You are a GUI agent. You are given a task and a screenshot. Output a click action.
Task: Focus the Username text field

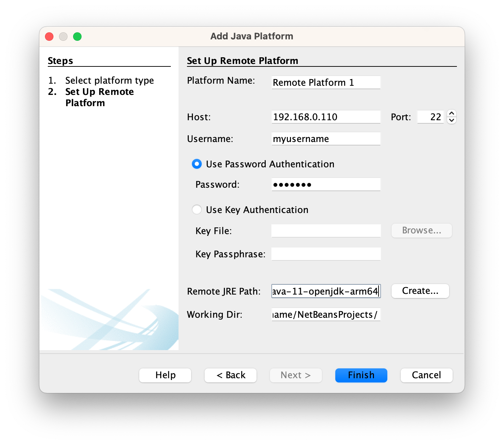point(325,138)
